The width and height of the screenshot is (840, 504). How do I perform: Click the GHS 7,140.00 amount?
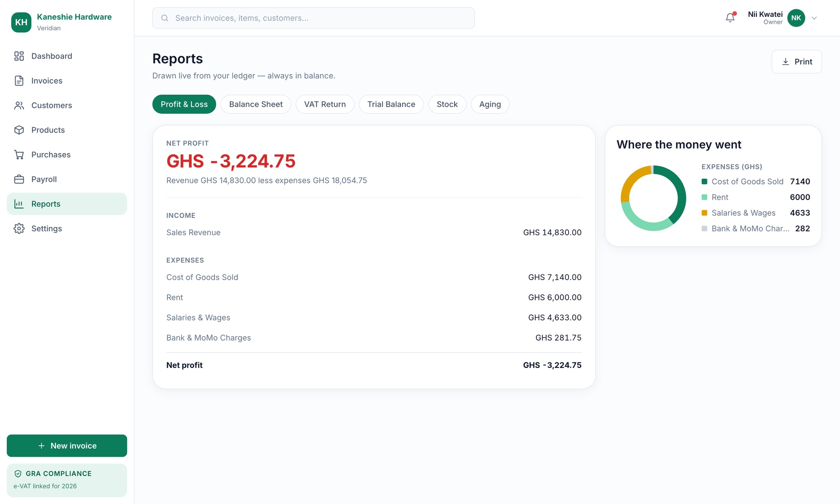(555, 277)
